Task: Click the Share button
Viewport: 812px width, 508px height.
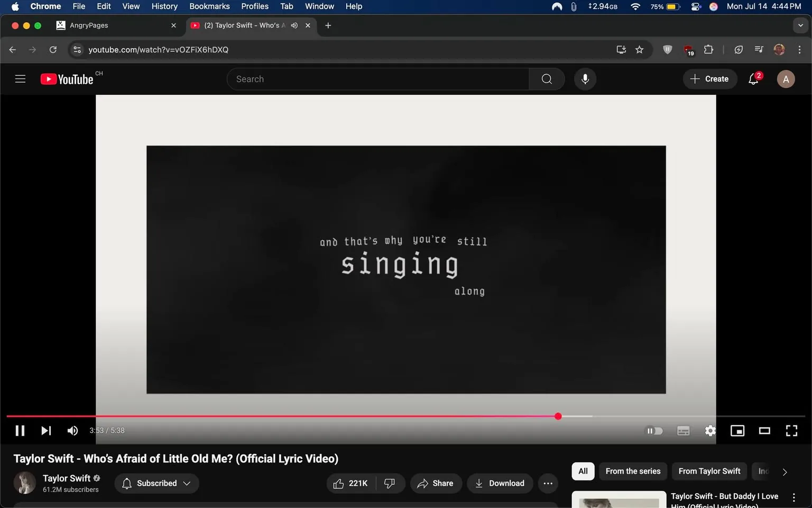Action: pos(436,483)
